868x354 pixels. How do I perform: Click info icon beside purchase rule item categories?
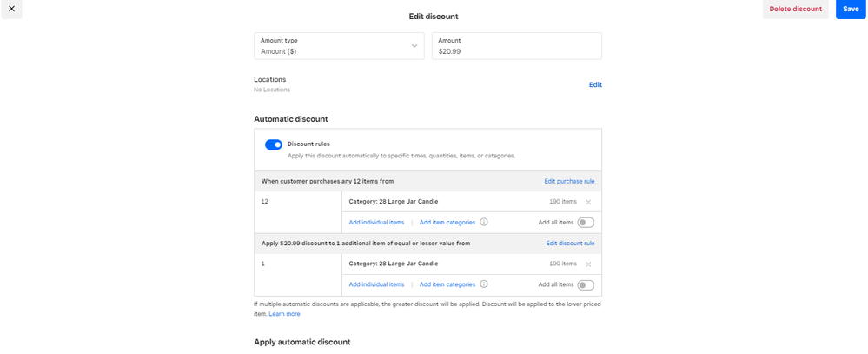pyautogui.click(x=484, y=222)
